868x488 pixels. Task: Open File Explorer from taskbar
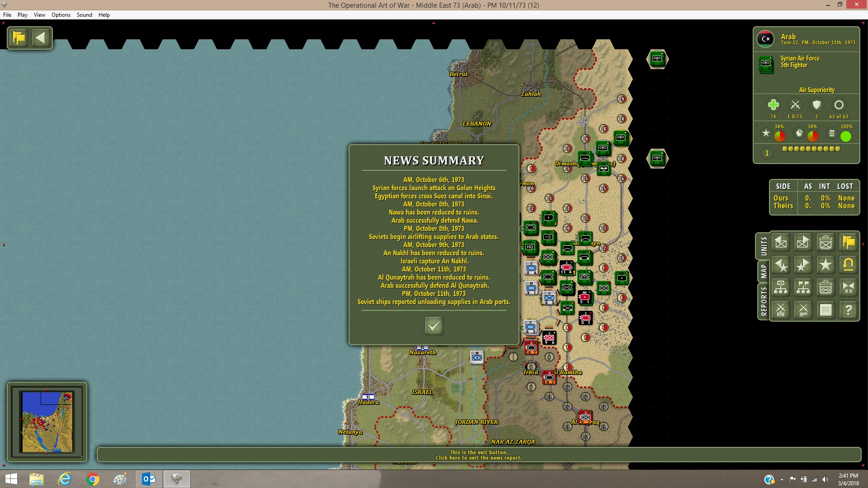click(36, 479)
